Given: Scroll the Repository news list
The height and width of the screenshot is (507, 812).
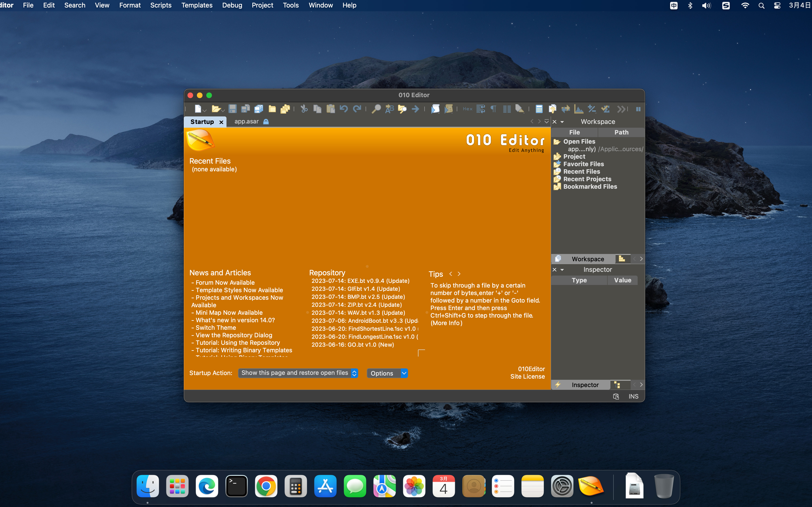Looking at the screenshot, I should click(422, 352).
